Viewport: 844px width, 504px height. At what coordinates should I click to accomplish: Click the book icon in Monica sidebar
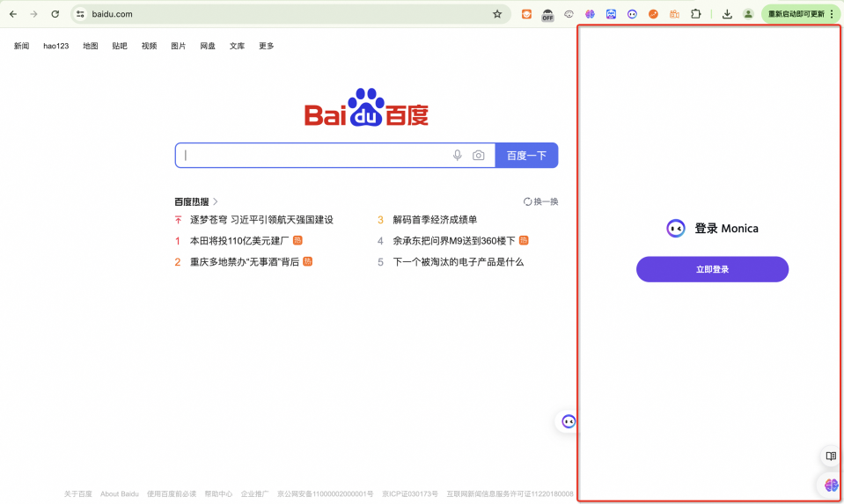(831, 457)
